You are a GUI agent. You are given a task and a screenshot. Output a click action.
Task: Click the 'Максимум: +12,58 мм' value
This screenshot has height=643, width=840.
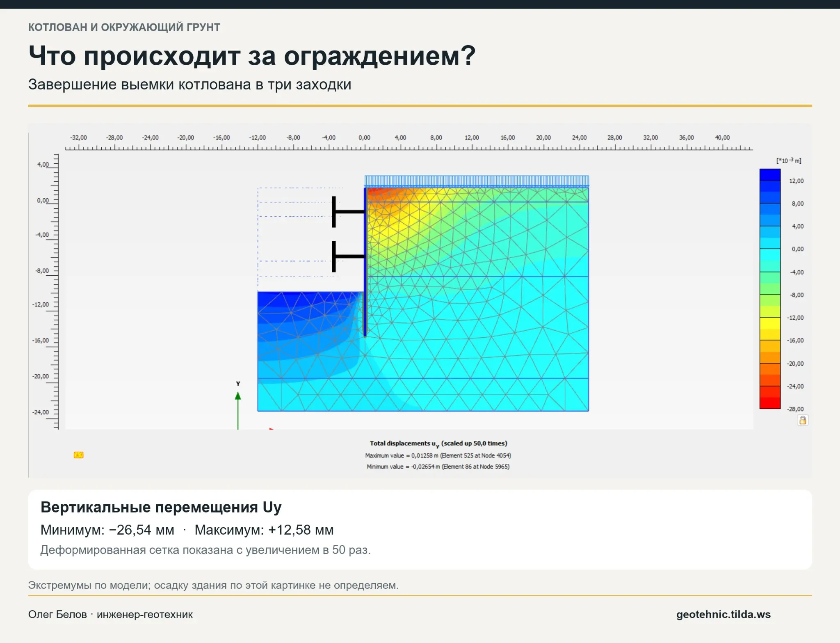pos(264,530)
